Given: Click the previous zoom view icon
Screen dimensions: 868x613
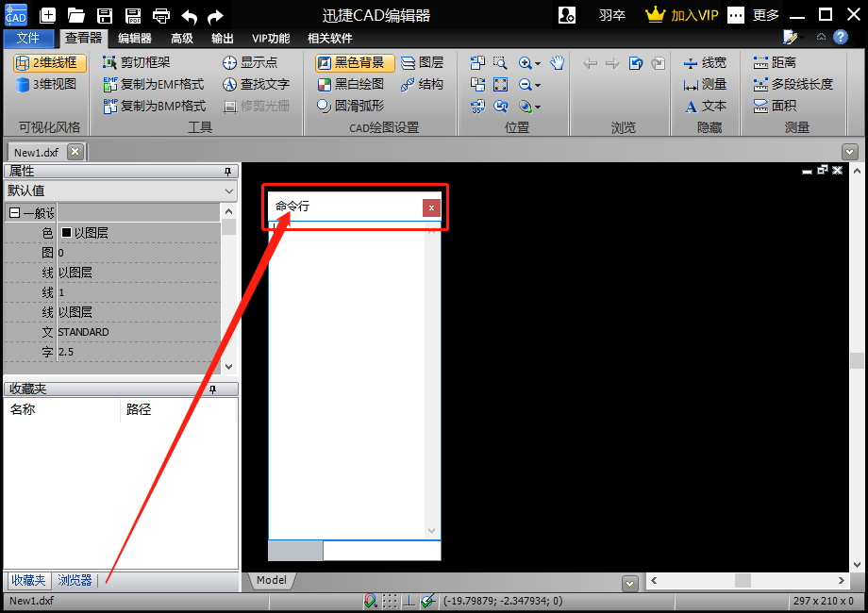Looking at the screenshot, I should click(501, 106).
